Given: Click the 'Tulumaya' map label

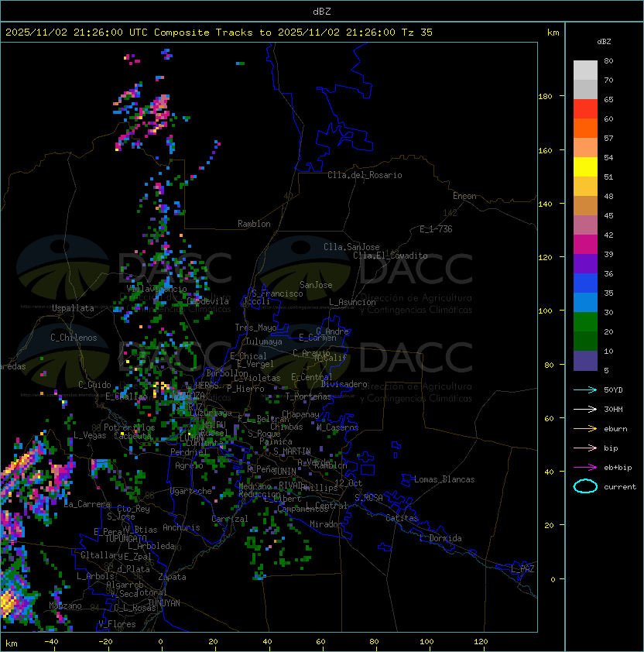Looking at the screenshot, I should tap(264, 341).
